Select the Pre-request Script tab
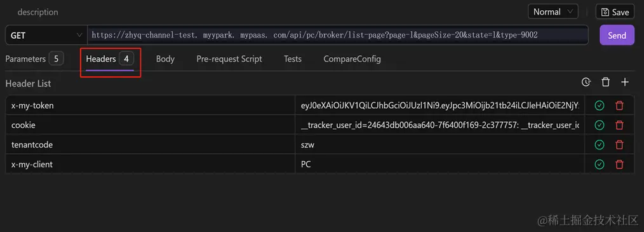644x232 pixels. point(229,59)
